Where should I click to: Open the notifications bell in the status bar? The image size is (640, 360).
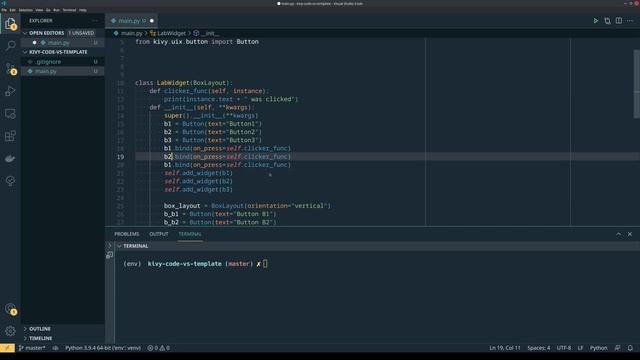click(x=630, y=348)
